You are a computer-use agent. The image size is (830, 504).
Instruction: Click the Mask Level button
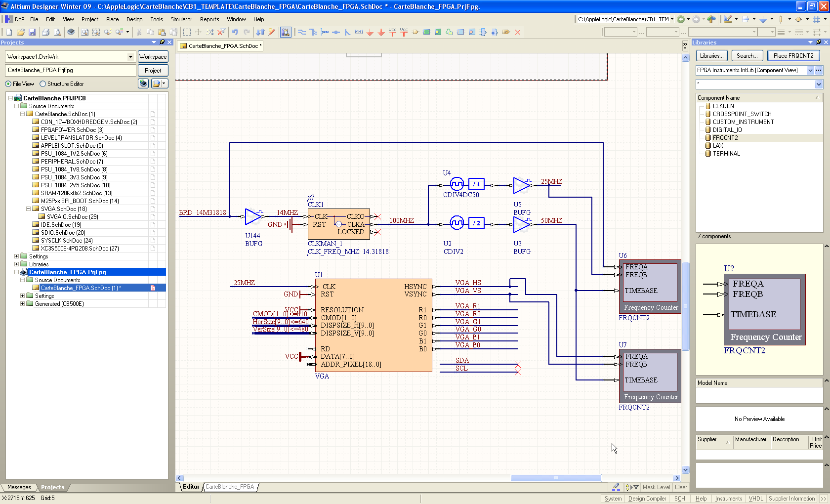click(657, 487)
